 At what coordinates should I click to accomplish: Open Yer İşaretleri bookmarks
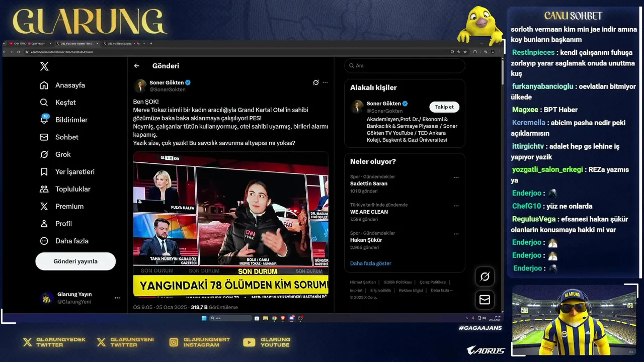point(67,171)
